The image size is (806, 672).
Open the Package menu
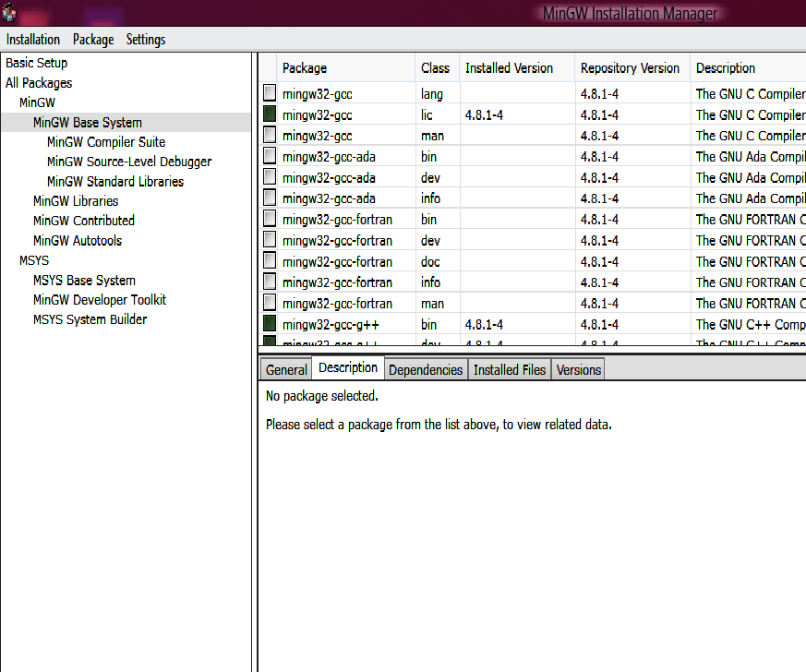pos(93,40)
